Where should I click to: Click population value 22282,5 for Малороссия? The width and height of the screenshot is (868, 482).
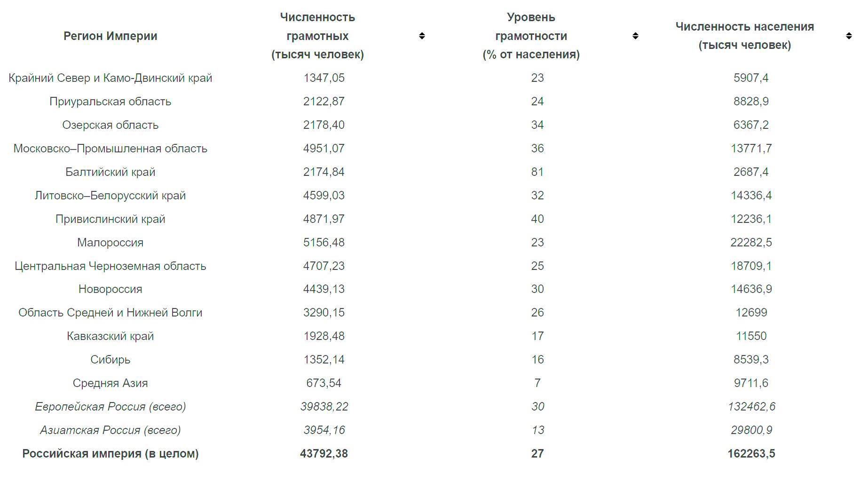pos(751,243)
